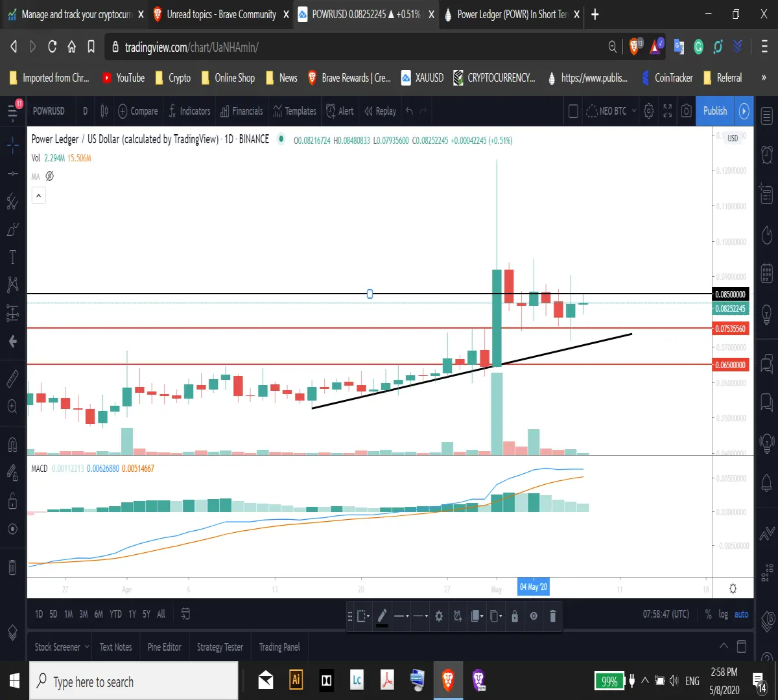Open the Strategy Tester tab
Screen dimensions: 778x700
(x=220, y=647)
